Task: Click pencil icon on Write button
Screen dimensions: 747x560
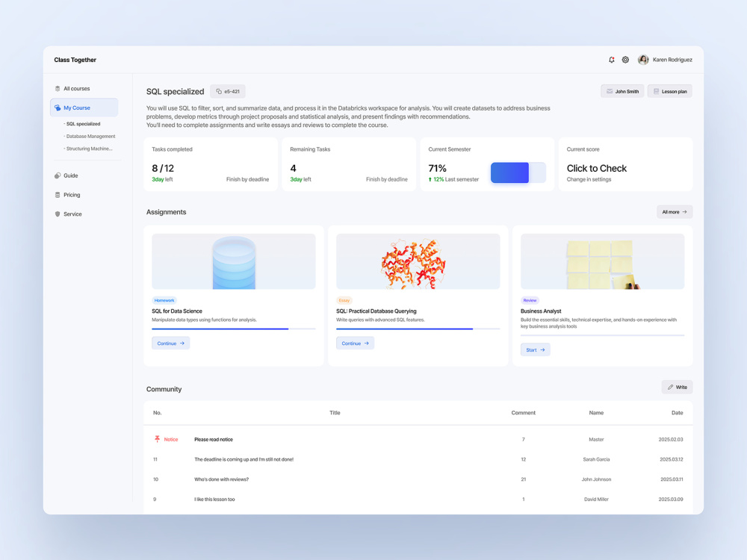Action: coord(670,387)
